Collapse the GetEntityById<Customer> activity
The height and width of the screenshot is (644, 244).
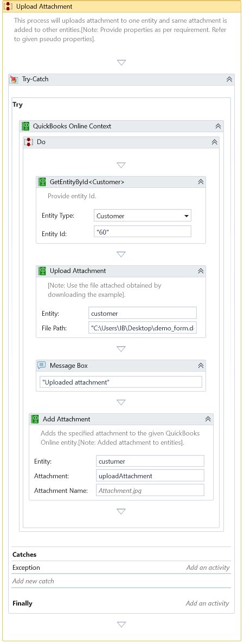(x=201, y=182)
